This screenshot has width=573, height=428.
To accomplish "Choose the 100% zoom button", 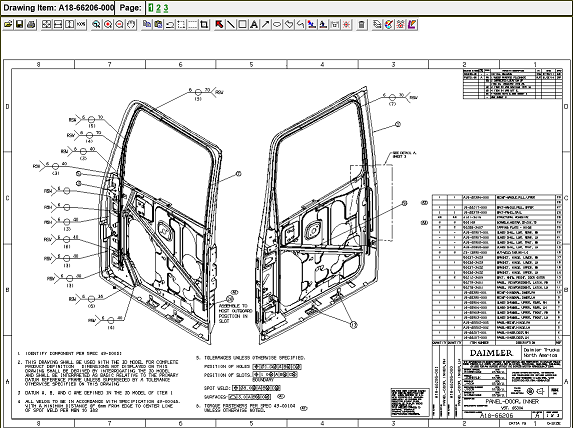I will (x=81, y=24).
